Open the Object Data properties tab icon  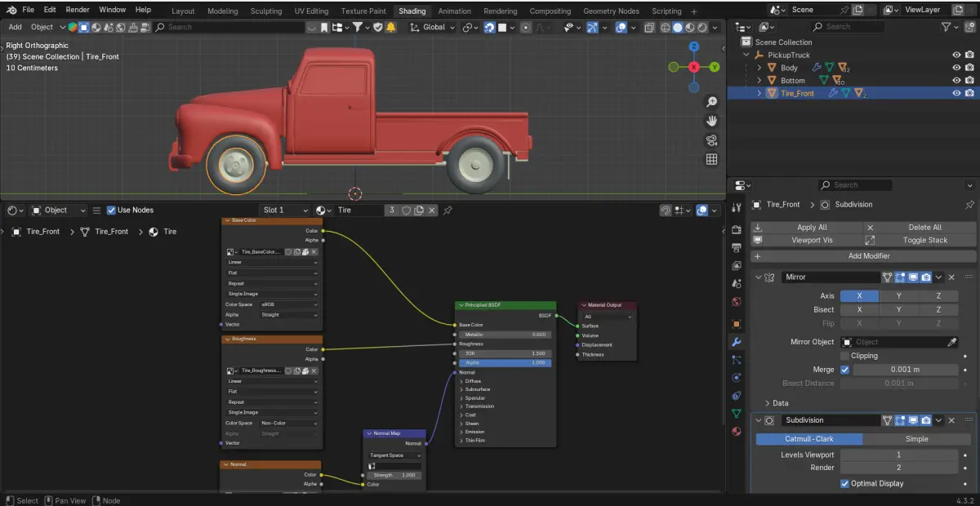(736, 414)
